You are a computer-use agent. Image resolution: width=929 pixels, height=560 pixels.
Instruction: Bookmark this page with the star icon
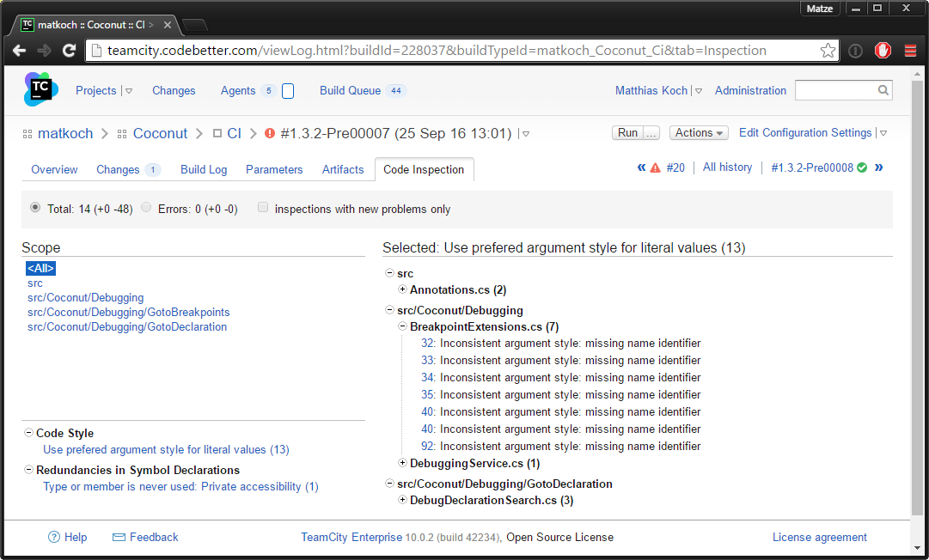coord(828,51)
